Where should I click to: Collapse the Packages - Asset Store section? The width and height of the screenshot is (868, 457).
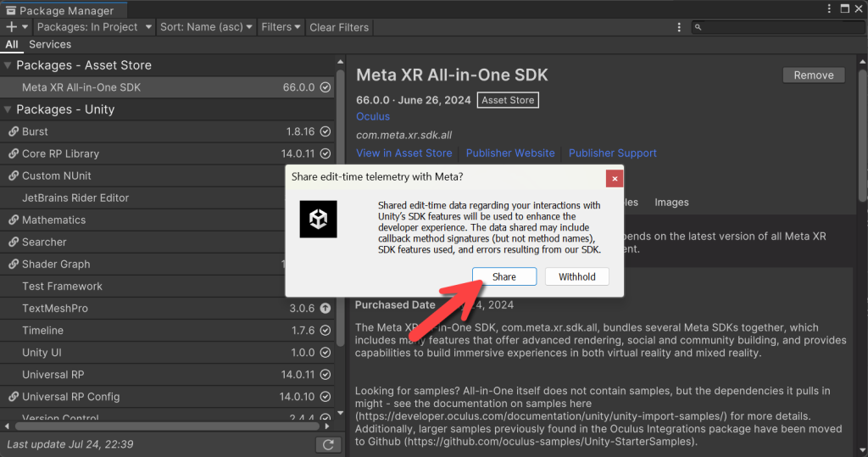tap(8, 64)
